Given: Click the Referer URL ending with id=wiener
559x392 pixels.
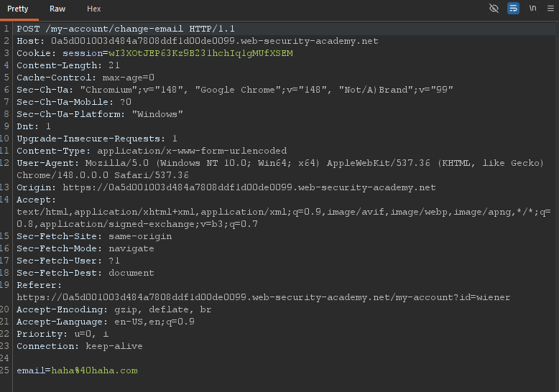Looking at the screenshot, I should 264,297.
